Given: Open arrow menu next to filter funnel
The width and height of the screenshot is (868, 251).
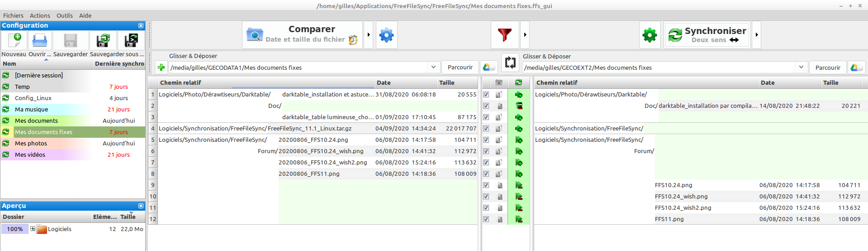Looking at the screenshot, I should click(x=525, y=35).
